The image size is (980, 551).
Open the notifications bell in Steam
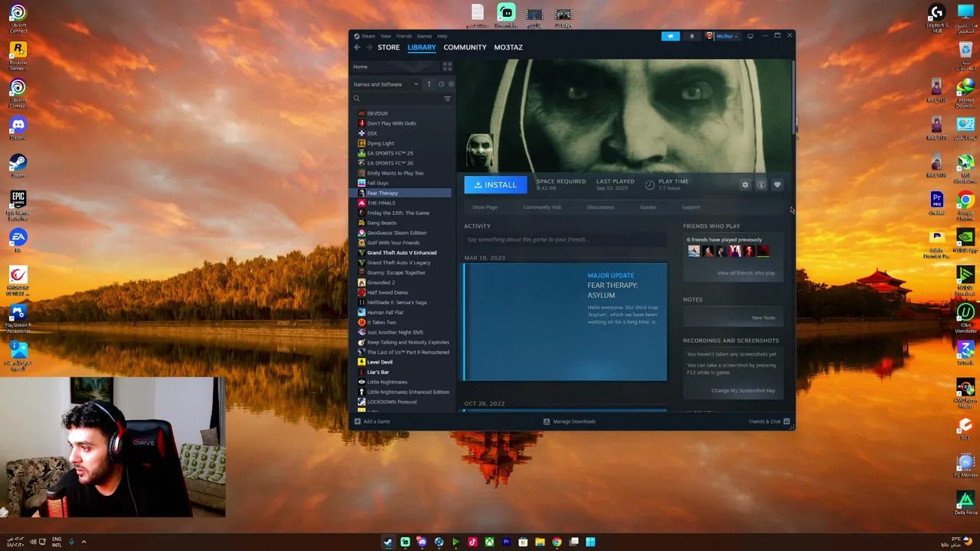(x=692, y=36)
